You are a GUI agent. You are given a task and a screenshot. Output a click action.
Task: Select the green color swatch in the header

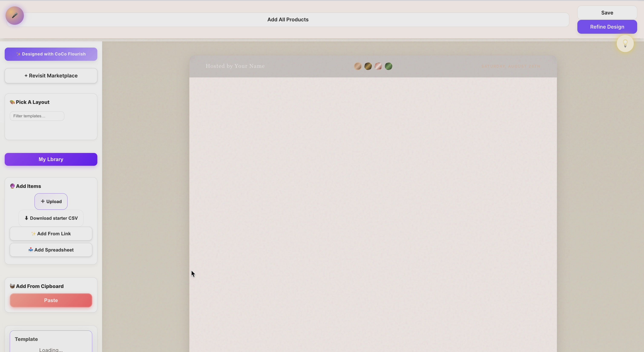(388, 66)
